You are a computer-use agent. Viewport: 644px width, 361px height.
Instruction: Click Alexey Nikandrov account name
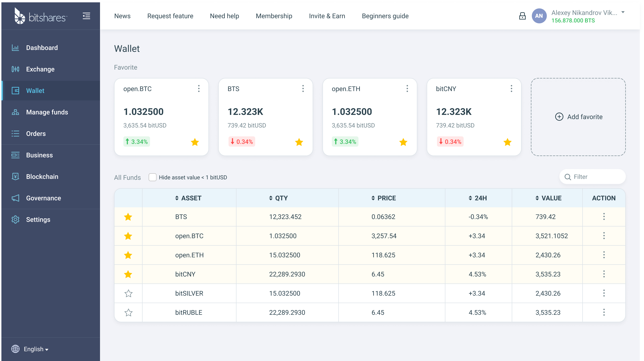point(584,13)
